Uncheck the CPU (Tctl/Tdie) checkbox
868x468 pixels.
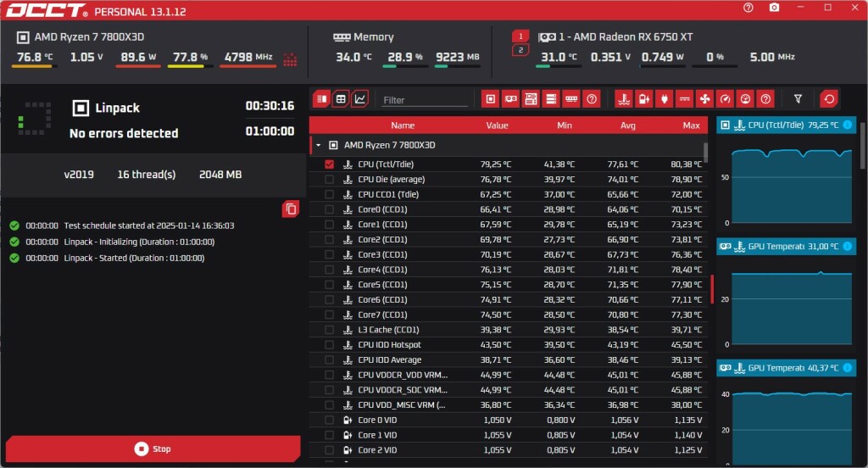pos(330,164)
